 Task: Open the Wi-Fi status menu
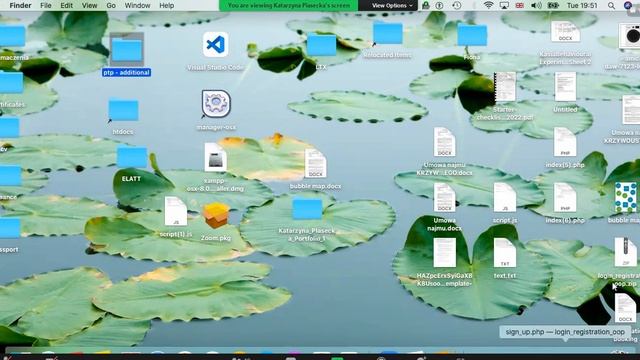pyautogui.click(x=488, y=5)
